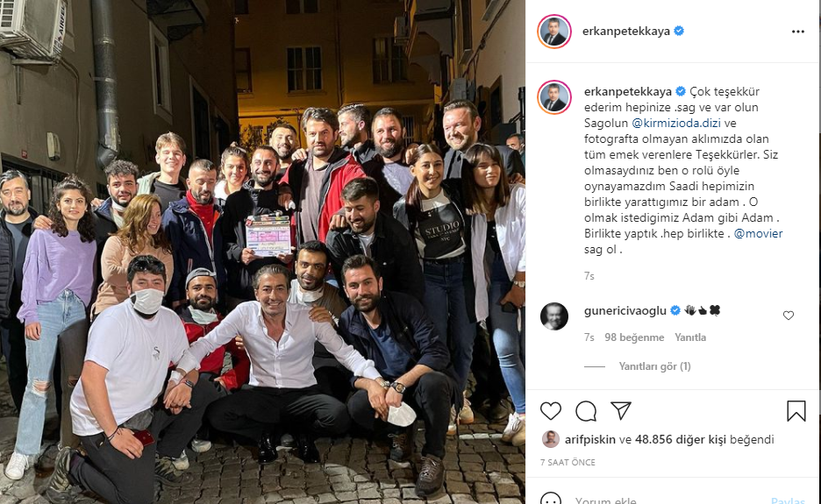
Task: Open comments via the speech bubble icon
Action: coord(586,411)
